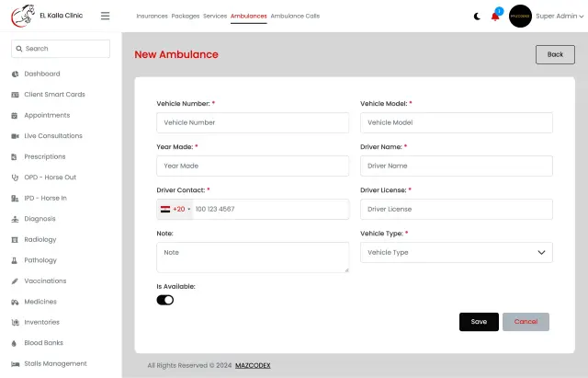This screenshot has height=378, width=588.
Task: Click the Stalls Management bed icon
Action: click(15, 363)
